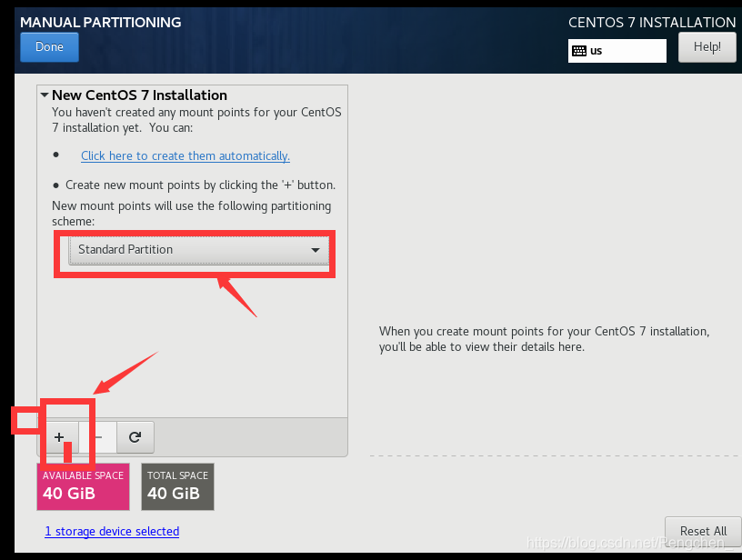Open the Help! button
The height and width of the screenshot is (560, 742).
coord(707,47)
